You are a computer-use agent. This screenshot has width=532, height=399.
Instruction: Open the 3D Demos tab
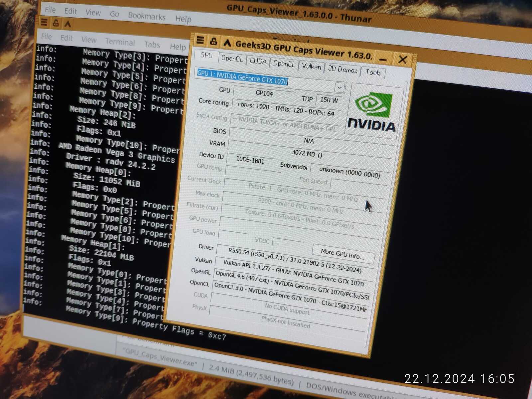(342, 69)
